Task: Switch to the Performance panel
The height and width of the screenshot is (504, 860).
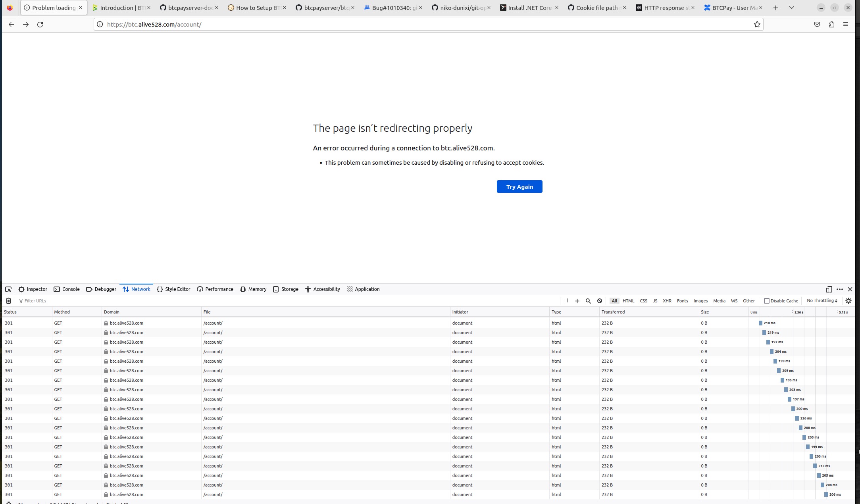Action: coord(215,289)
